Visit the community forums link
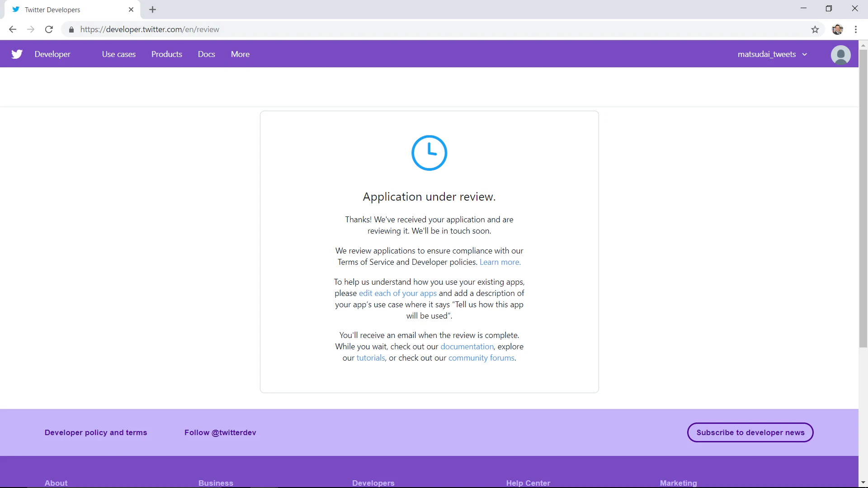The image size is (868, 488). [x=481, y=358]
